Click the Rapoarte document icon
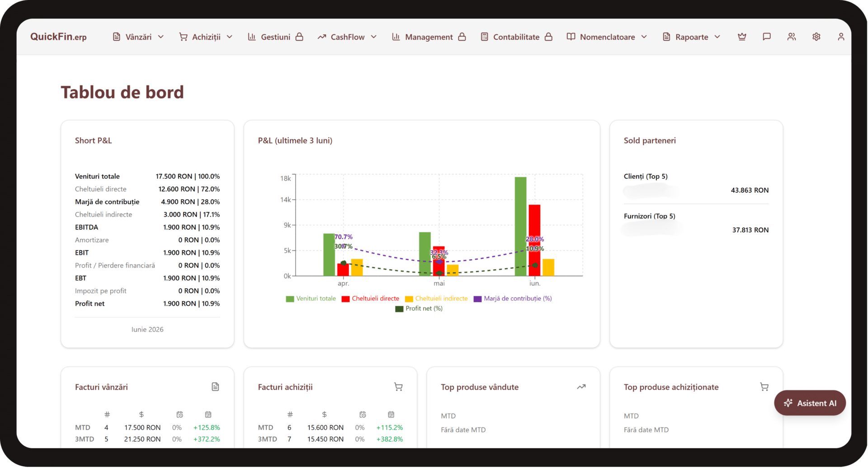 (x=666, y=37)
